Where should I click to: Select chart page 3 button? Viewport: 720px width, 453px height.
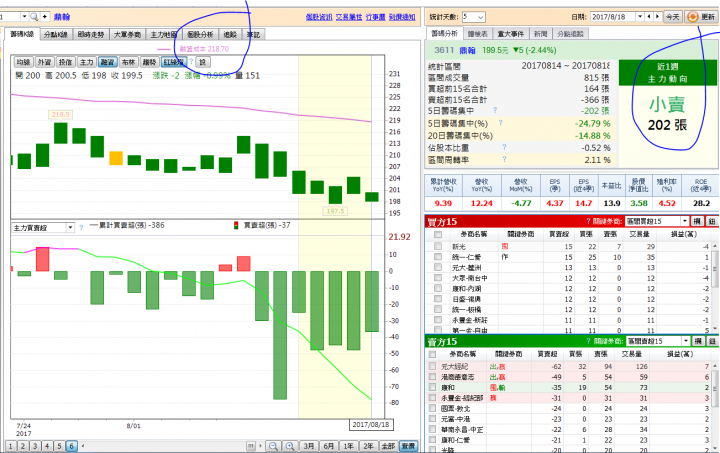pos(35,446)
